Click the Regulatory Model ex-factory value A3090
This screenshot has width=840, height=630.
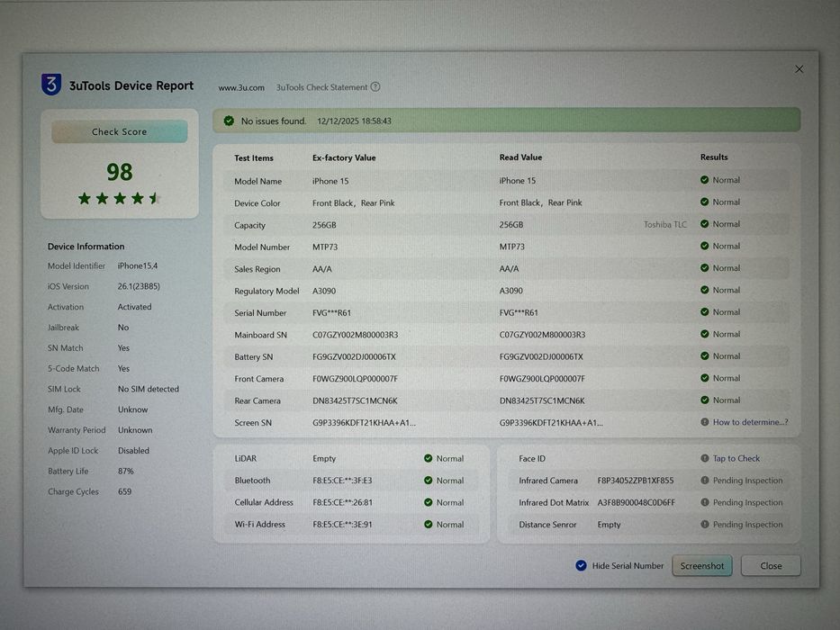(x=324, y=291)
